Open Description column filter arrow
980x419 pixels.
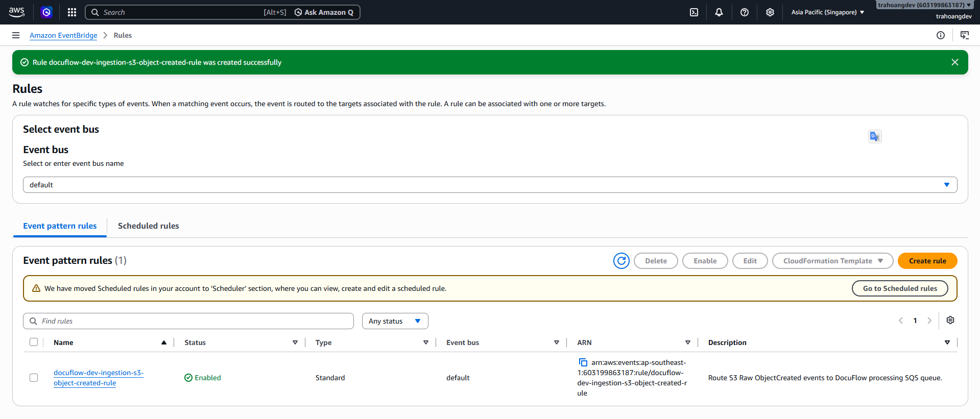click(947, 342)
